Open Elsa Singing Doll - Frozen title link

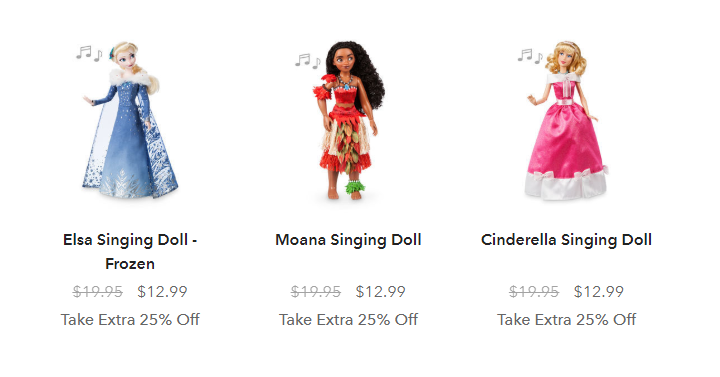[130, 252]
